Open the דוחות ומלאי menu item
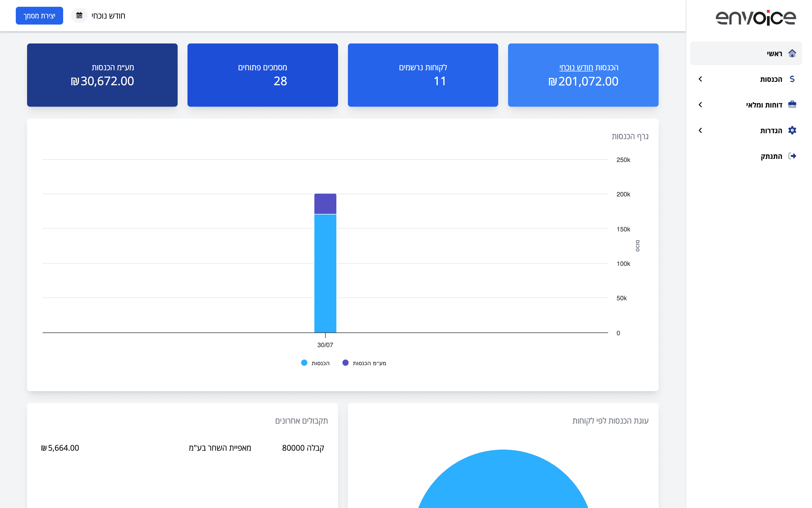 tap(746, 104)
